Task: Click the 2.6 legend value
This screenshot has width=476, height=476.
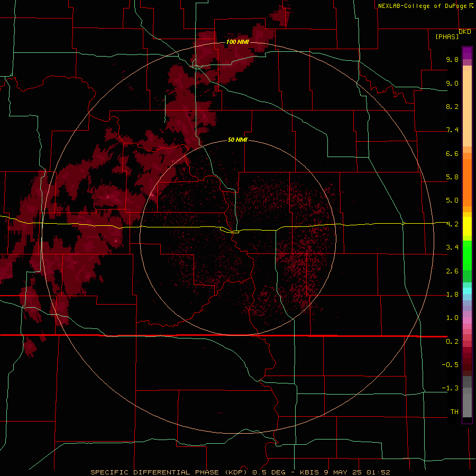Action: 452,271
